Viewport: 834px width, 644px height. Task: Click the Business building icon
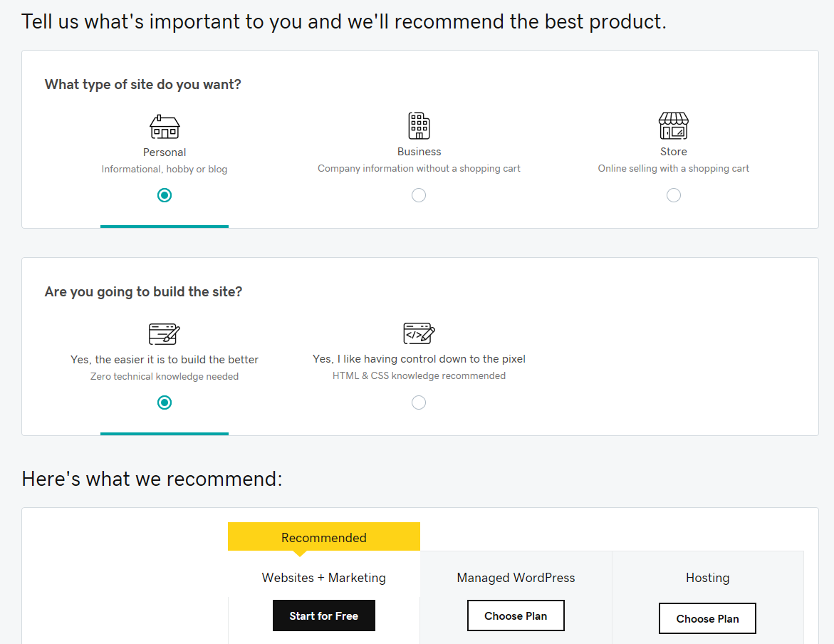click(x=419, y=125)
